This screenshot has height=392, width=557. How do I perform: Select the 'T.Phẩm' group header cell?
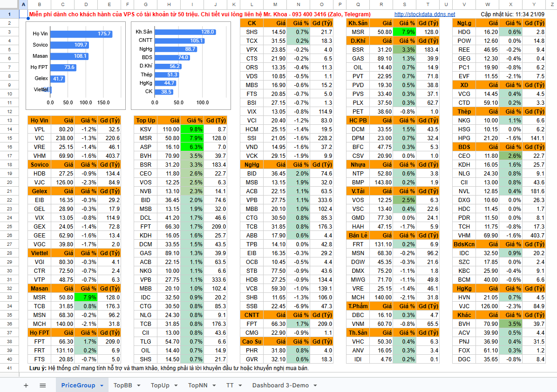[358, 306]
